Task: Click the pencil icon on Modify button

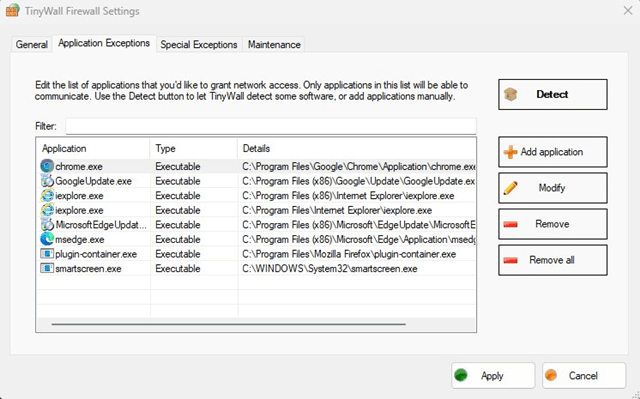Action: [x=510, y=188]
